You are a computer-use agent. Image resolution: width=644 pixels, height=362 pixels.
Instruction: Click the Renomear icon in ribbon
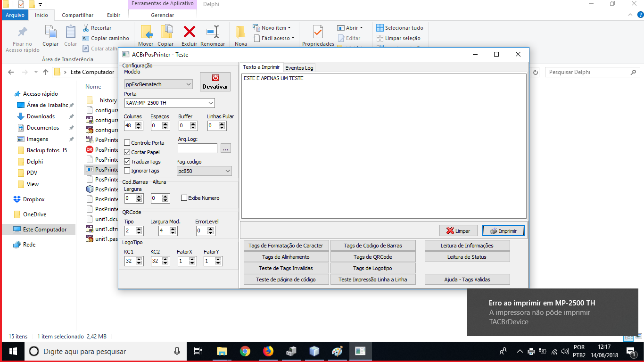[213, 32]
